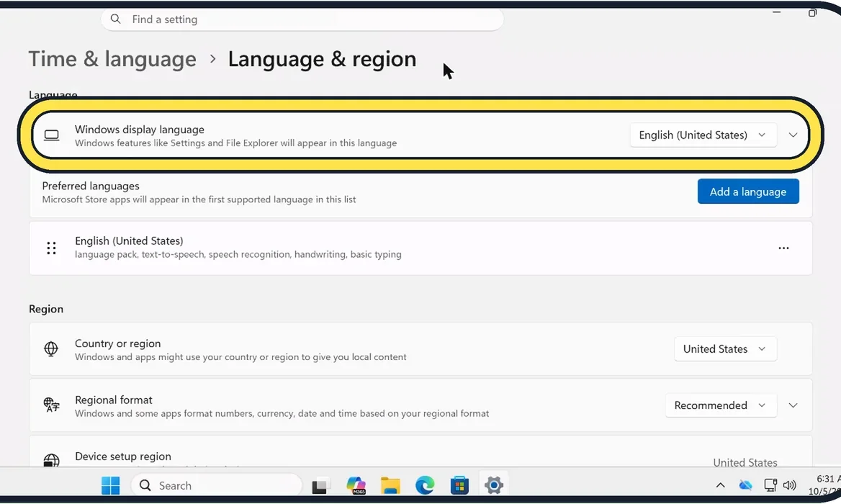Click the Regional format language icon
This screenshot has height=504, width=841.
[x=52, y=405]
